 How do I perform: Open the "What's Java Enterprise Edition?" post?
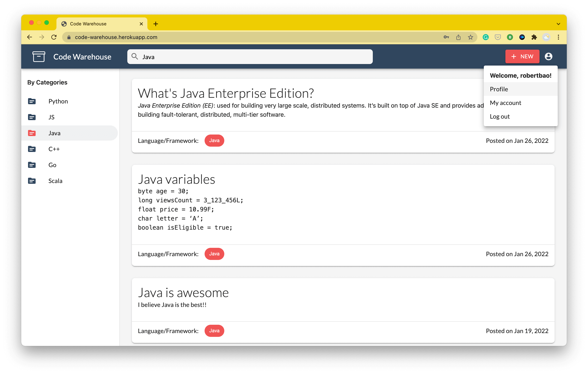[x=226, y=93]
